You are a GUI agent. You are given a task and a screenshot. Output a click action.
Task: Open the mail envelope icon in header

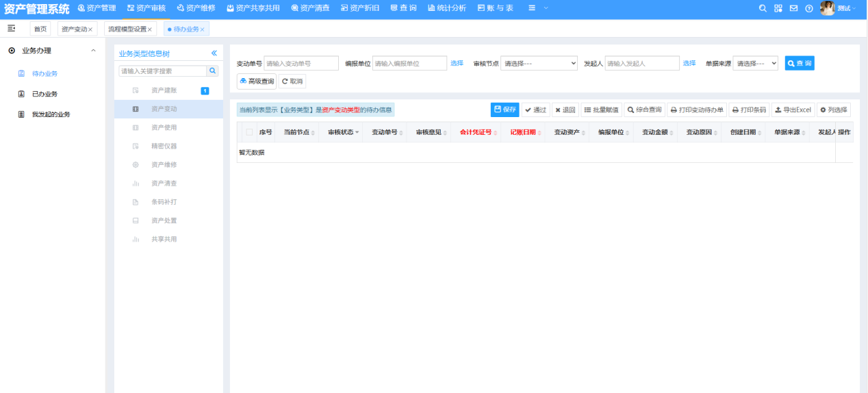[x=793, y=8]
